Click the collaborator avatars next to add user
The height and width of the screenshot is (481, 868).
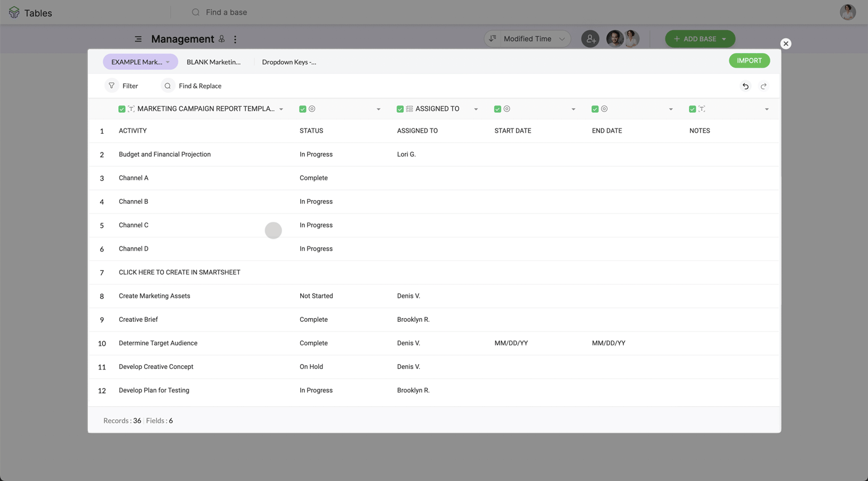coord(623,39)
